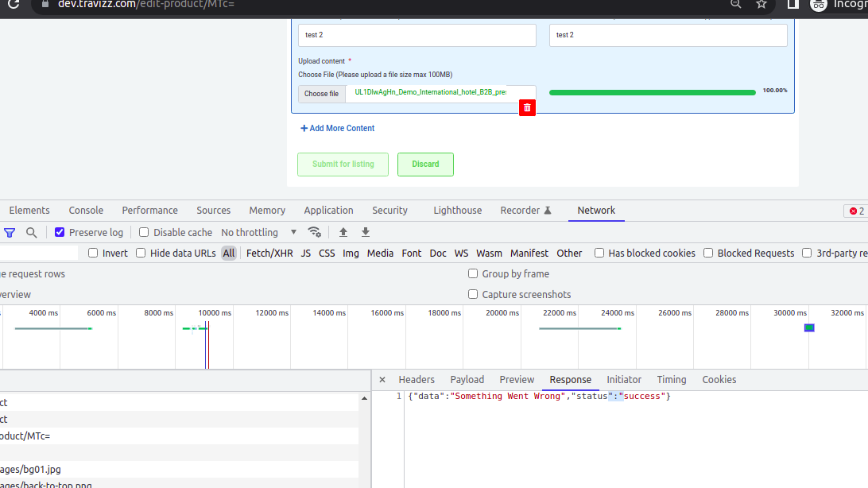Filter by Doc requests
The image size is (868, 488).
click(438, 253)
